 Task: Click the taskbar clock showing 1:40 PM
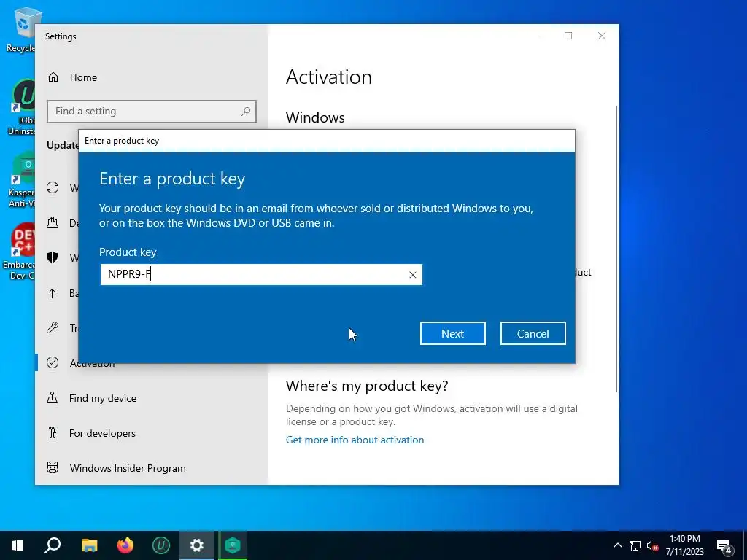point(684,545)
